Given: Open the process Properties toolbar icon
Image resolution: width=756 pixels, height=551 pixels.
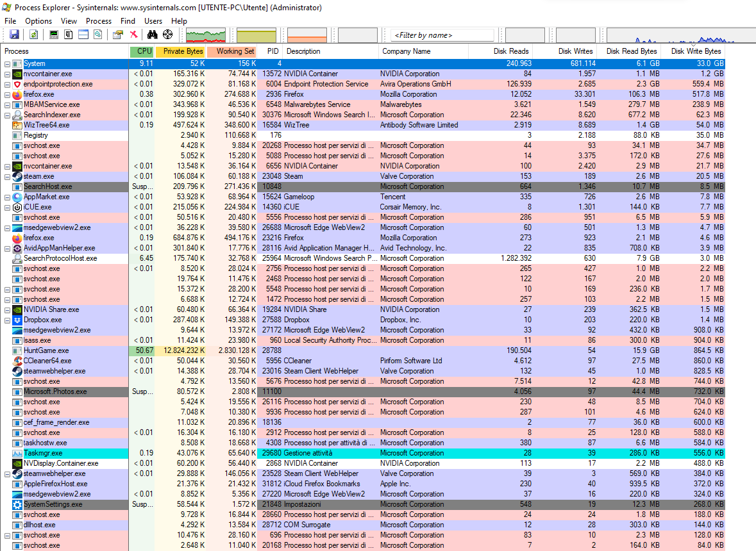Looking at the screenshot, I should pos(117,35).
